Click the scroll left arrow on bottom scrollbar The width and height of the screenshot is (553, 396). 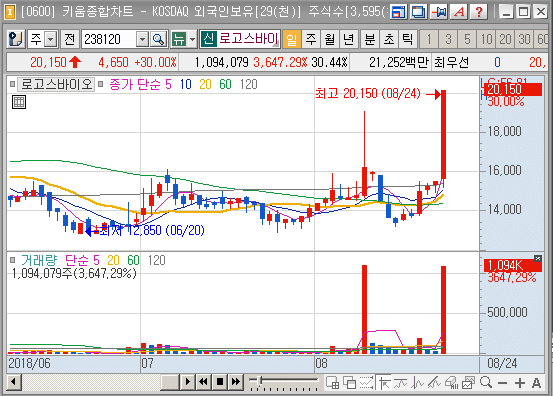[x=14, y=382]
